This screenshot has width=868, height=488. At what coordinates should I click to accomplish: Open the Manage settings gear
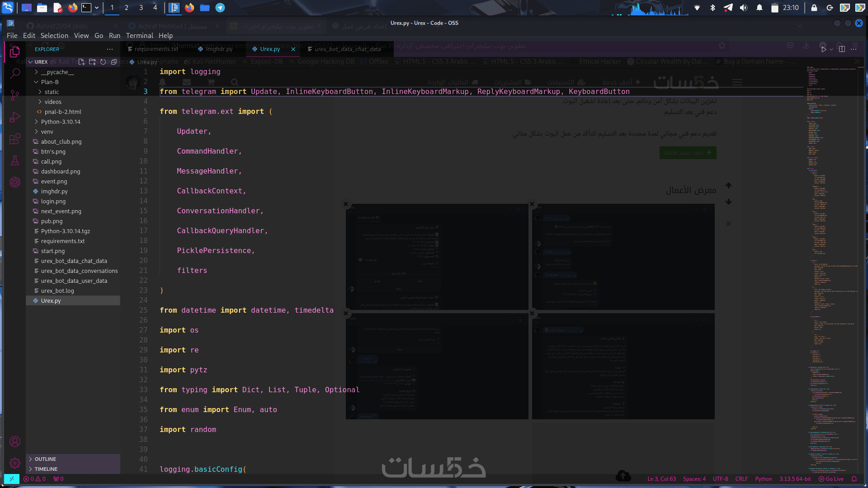[15, 463]
